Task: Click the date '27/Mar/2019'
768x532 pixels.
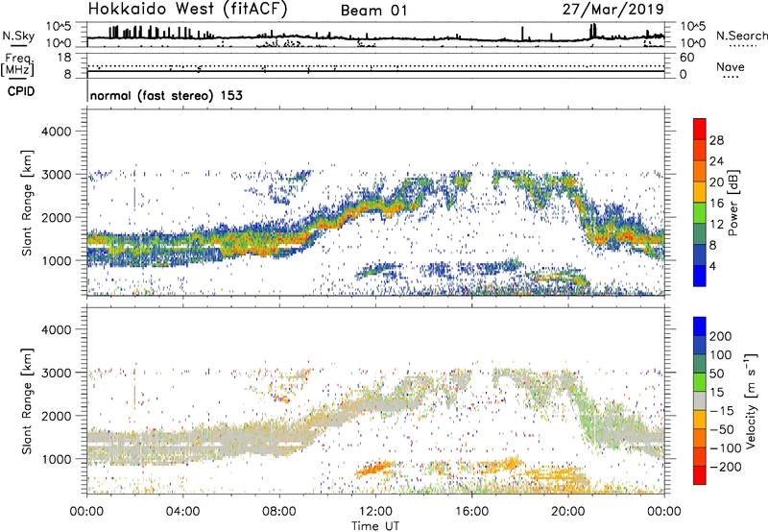Action: [612, 10]
